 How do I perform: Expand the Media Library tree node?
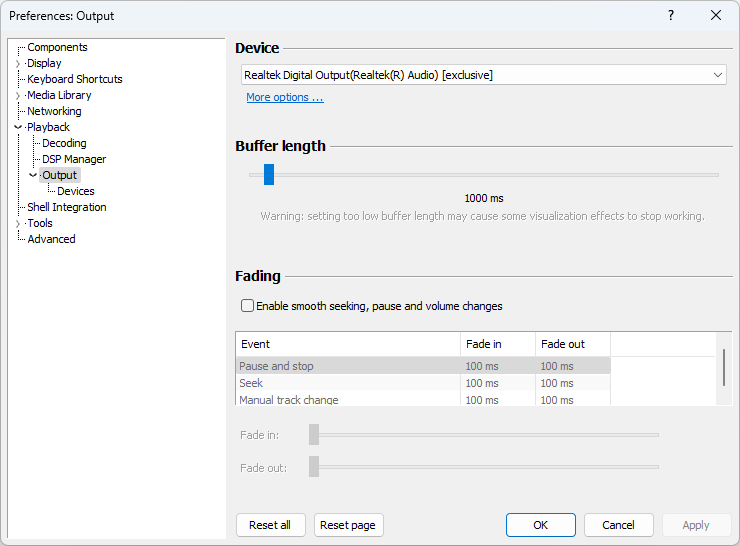[x=18, y=96]
